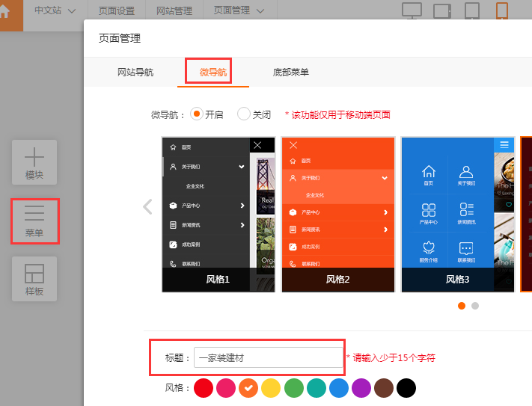Screen dimensions: 532x406
Task: Open the 页面管理 dropdown menu
Action: (239, 10)
